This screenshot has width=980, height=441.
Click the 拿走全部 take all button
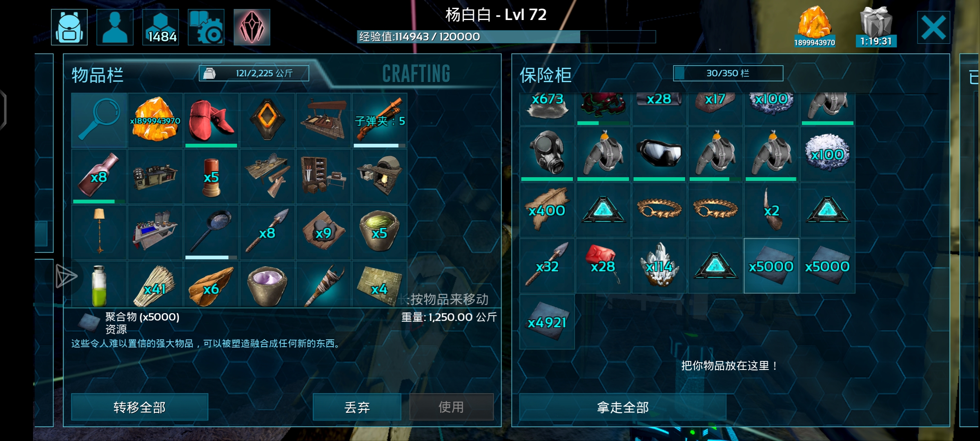[x=623, y=407]
